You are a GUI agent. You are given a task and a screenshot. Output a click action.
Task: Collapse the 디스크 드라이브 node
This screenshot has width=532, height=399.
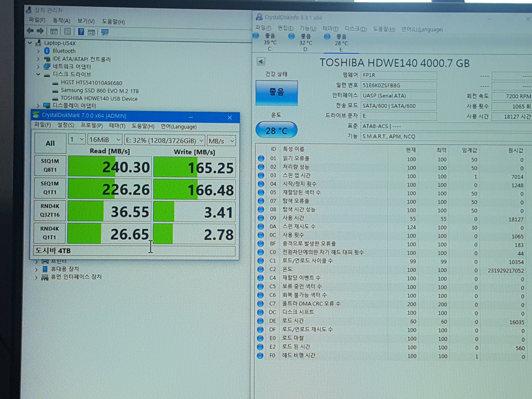[x=38, y=74]
